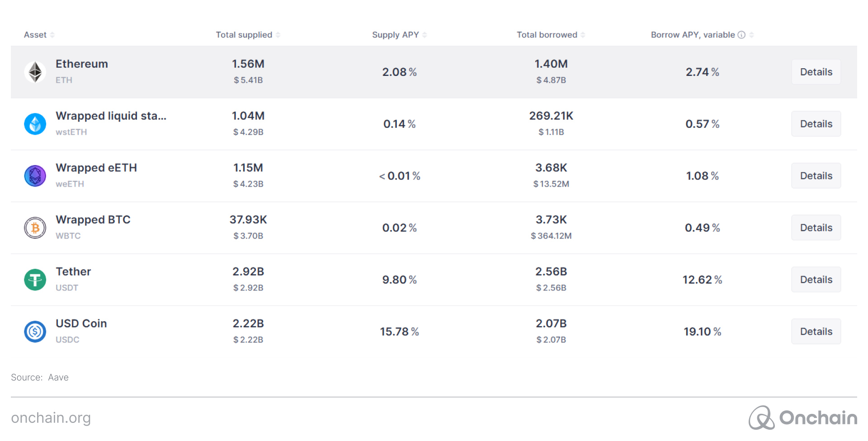Click the USD Coin token icon
Image resolution: width=868 pixels, height=441 pixels.
point(35,332)
